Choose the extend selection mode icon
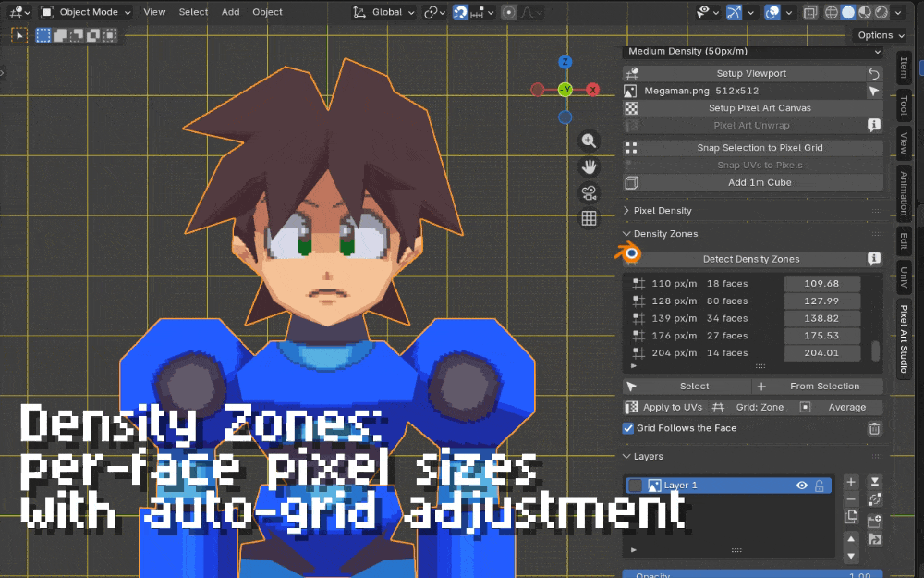 pos(60,35)
